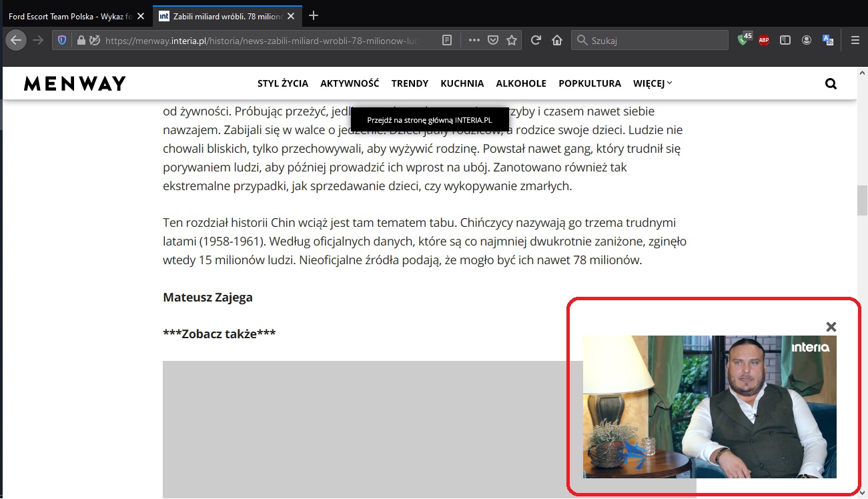Open the Firefox account icon
868x499 pixels.
[807, 40]
